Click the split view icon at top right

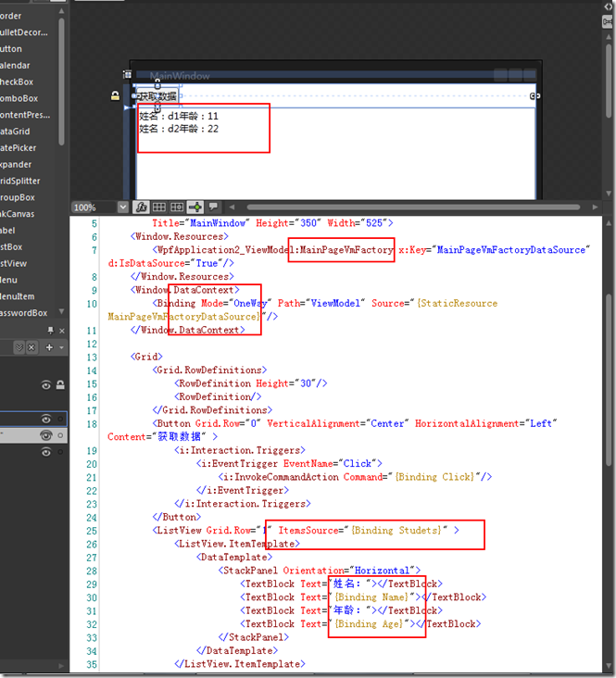[x=608, y=21]
